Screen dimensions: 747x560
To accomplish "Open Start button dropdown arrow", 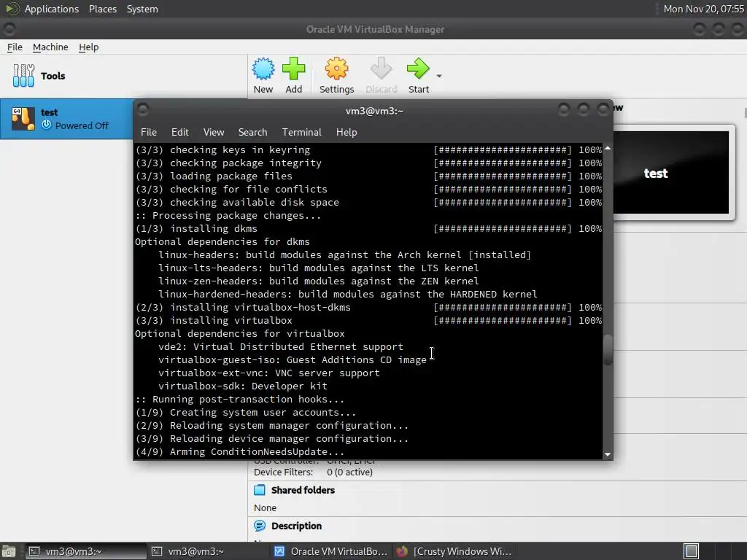I will click(x=438, y=76).
